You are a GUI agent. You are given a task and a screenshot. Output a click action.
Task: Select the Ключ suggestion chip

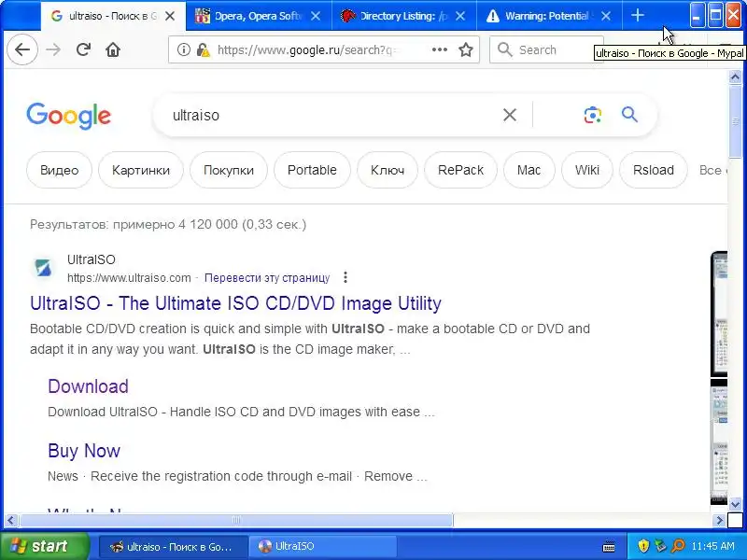point(388,170)
